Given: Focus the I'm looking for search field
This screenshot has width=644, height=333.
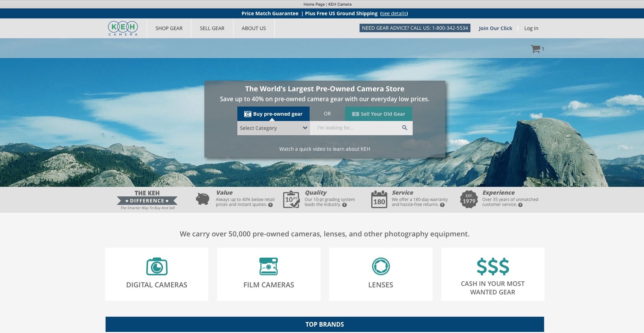Looking at the screenshot, I should click(356, 128).
